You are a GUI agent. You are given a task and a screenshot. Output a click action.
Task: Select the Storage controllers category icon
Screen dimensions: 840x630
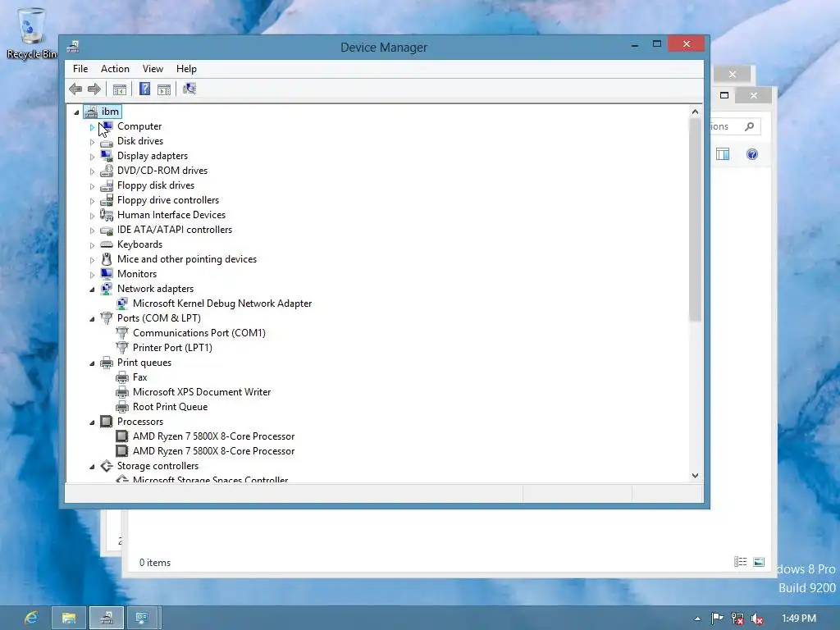107,466
